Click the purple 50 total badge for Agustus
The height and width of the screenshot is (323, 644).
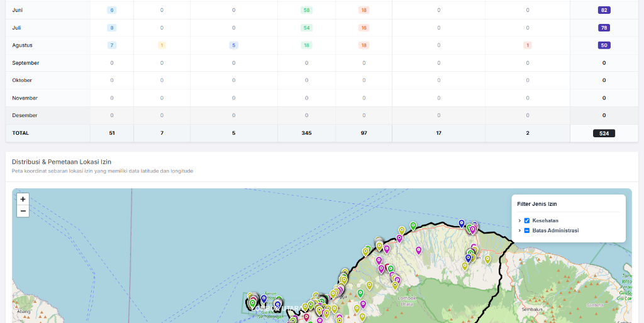point(604,45)
